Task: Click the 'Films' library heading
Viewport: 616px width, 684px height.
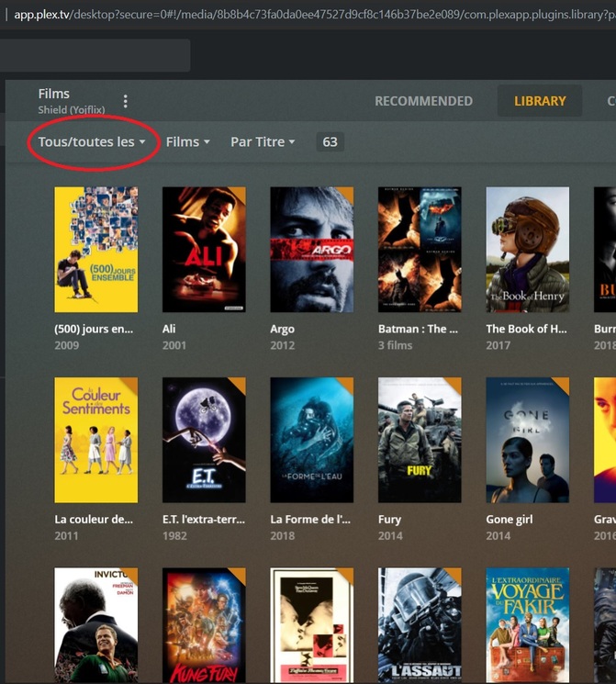Action: 53,94
